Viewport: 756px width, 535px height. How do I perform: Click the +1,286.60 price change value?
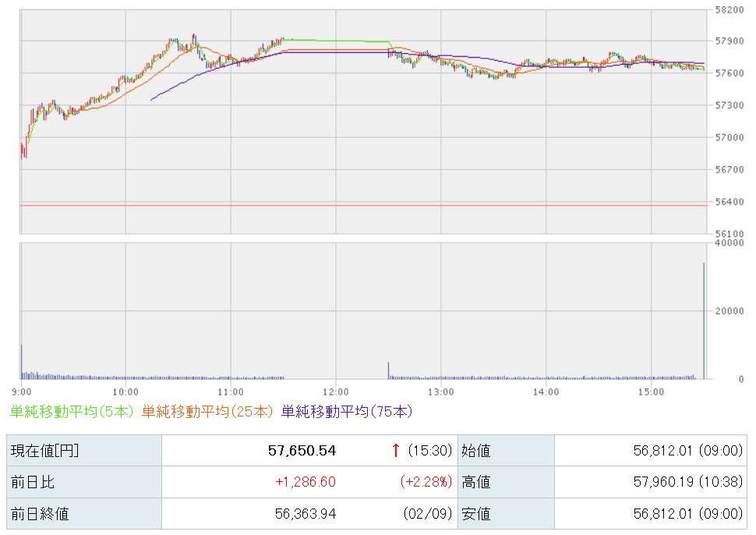tap(305, 482)
